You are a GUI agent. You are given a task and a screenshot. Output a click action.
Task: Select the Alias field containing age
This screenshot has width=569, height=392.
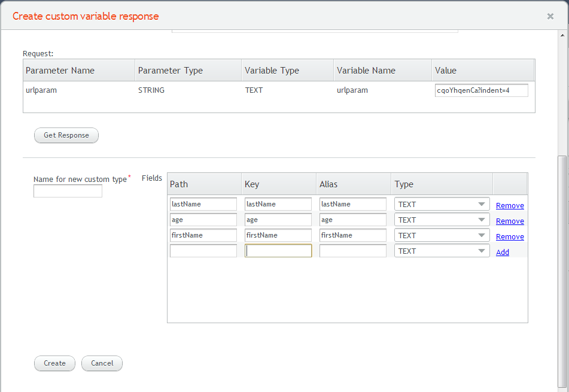tap(353, 220)
